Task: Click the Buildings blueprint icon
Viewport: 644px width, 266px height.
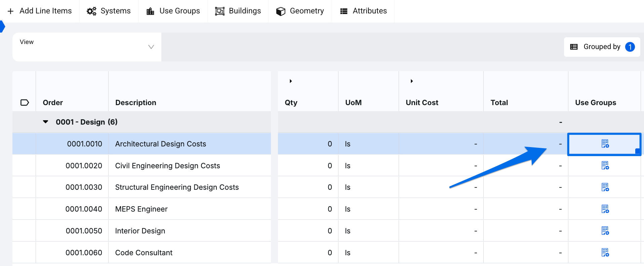Action: click(x=220, y=11)
